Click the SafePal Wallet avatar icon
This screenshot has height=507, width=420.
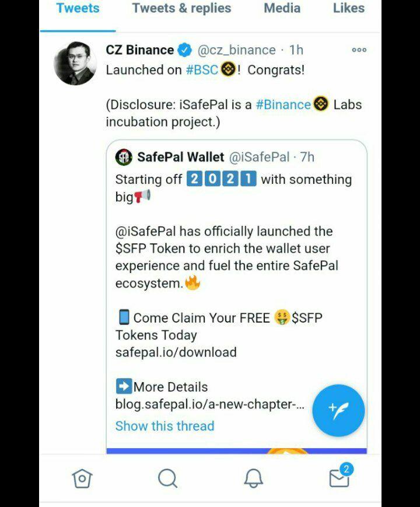click(124, 157)
